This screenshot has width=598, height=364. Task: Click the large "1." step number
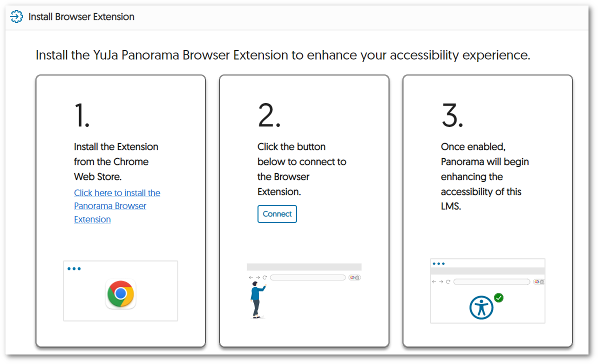[82, 115]
